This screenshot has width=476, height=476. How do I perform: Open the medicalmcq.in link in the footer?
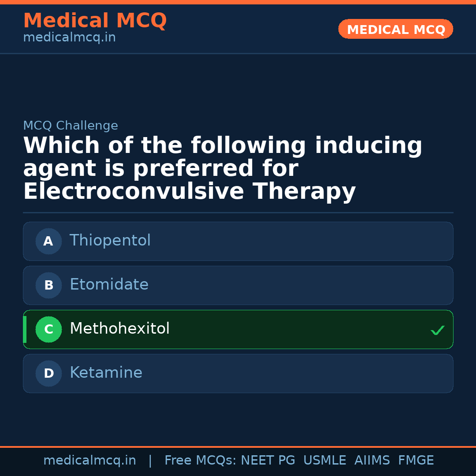(x=90, y=460)
